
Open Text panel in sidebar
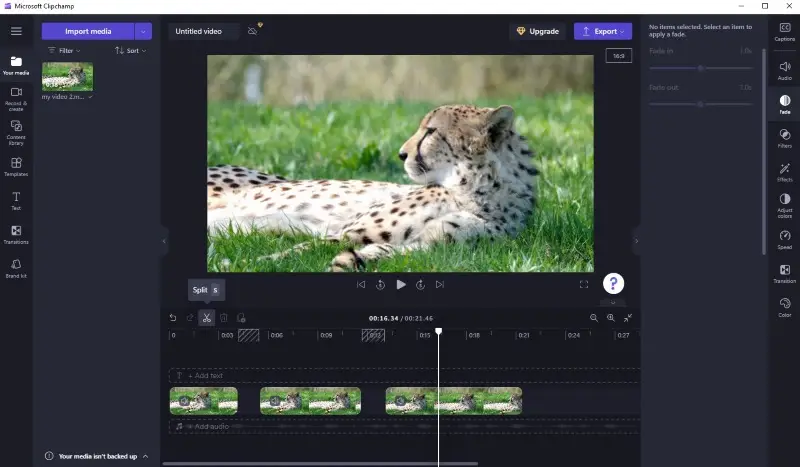16,201
